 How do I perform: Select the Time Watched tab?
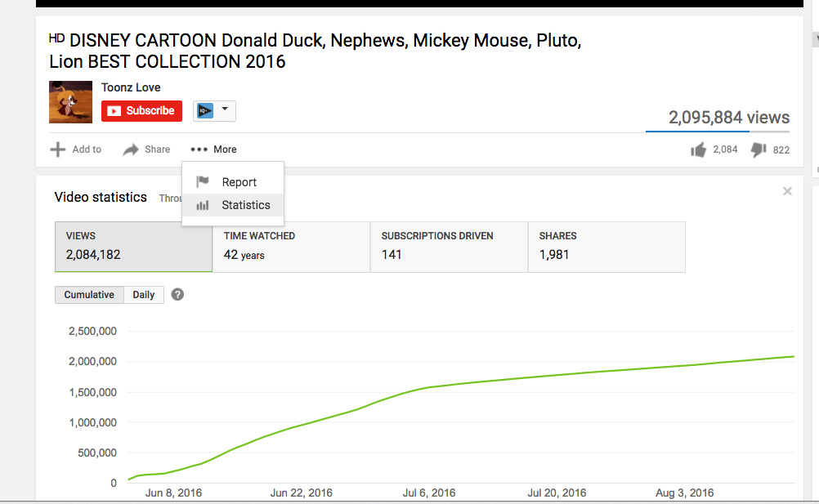(x=291, y=246)
